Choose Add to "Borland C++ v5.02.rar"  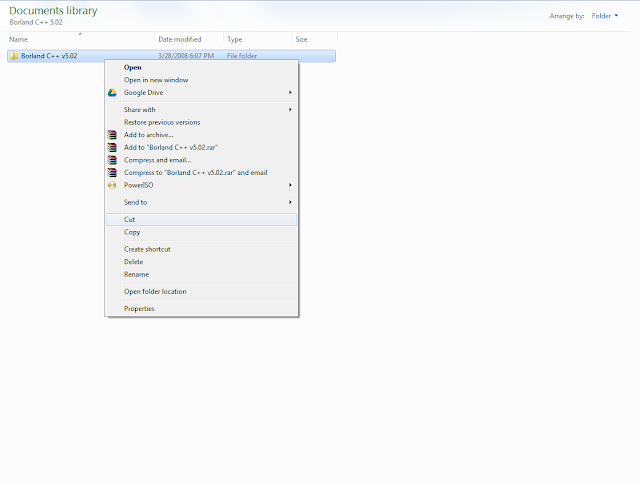coord(201,147)
